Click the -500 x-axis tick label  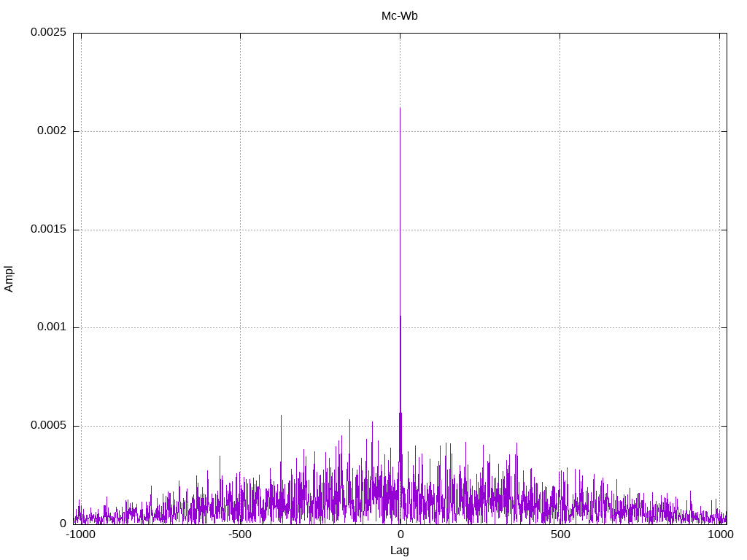pos(240,534)
